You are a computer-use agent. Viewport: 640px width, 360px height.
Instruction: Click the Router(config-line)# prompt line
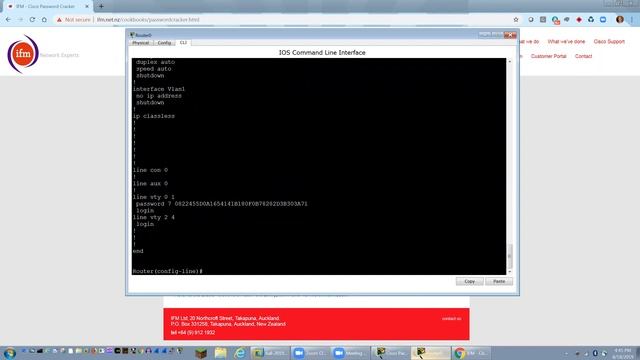(x=168, y=271)
